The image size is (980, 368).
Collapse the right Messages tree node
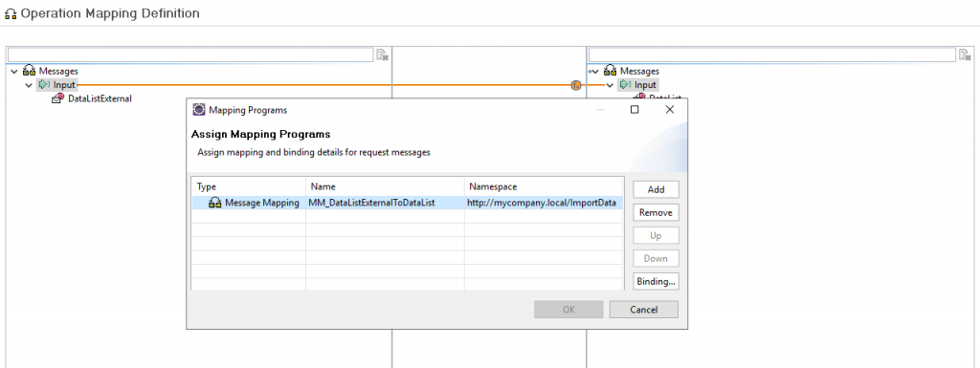[595, 71]
